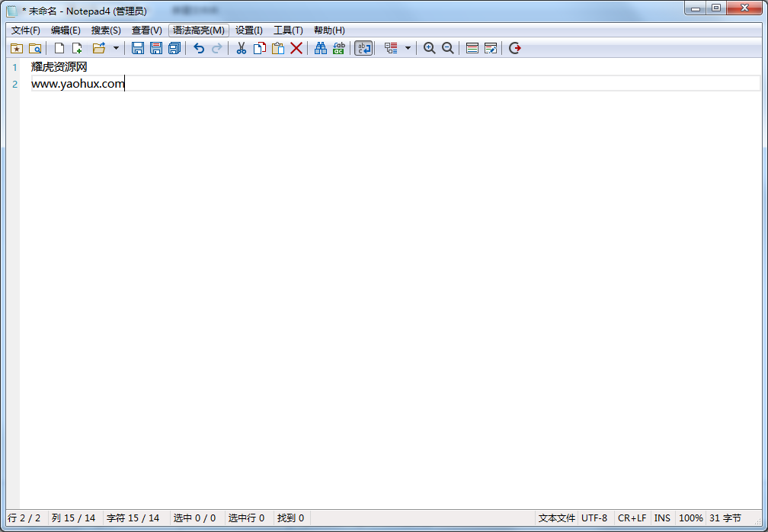
Task: Click the Zoom Out magnifier icon
Action: click(448, 48)
